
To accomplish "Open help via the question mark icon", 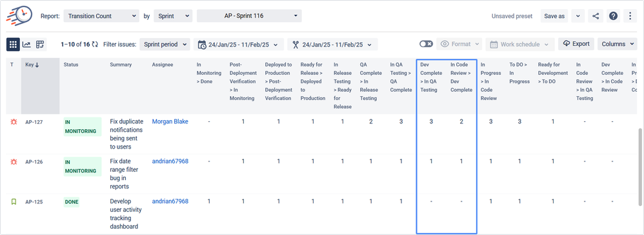I will click(613, 16).
